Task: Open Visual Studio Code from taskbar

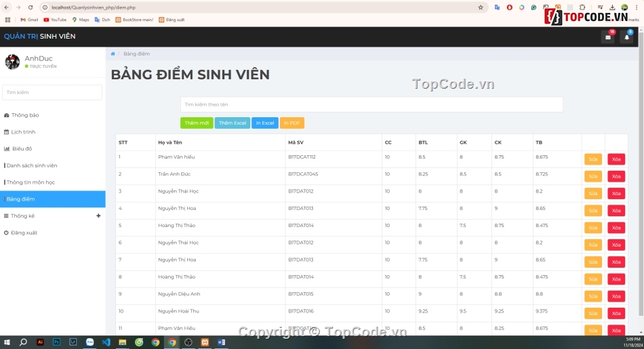Action: click(106, 342)
